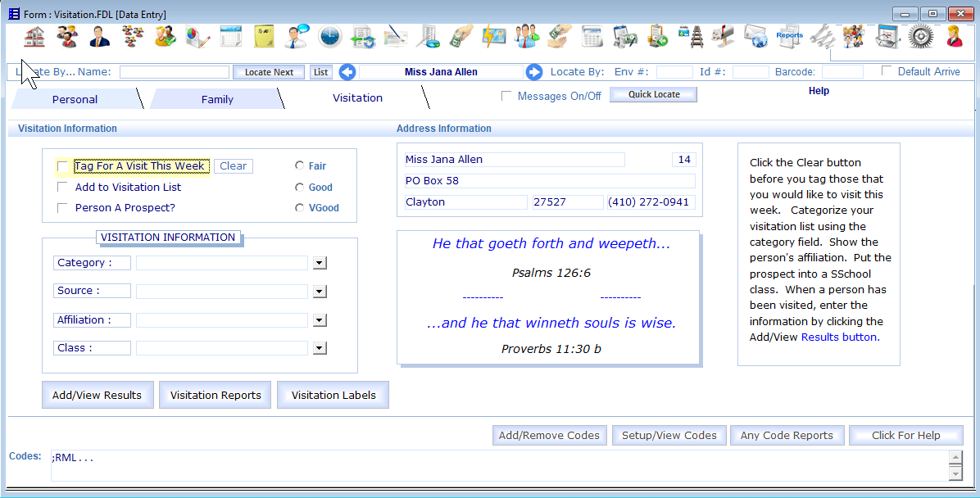The image size is (980, 498).
Task: Click the crowd of people icon
Action: point(855,37)
